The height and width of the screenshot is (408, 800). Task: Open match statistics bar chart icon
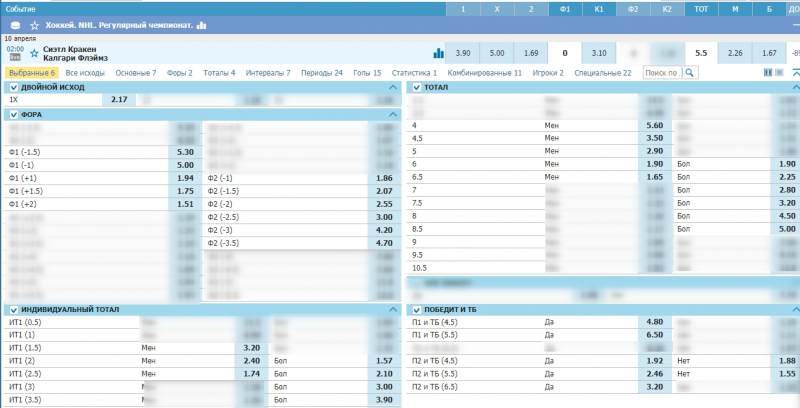pos(438,53)
